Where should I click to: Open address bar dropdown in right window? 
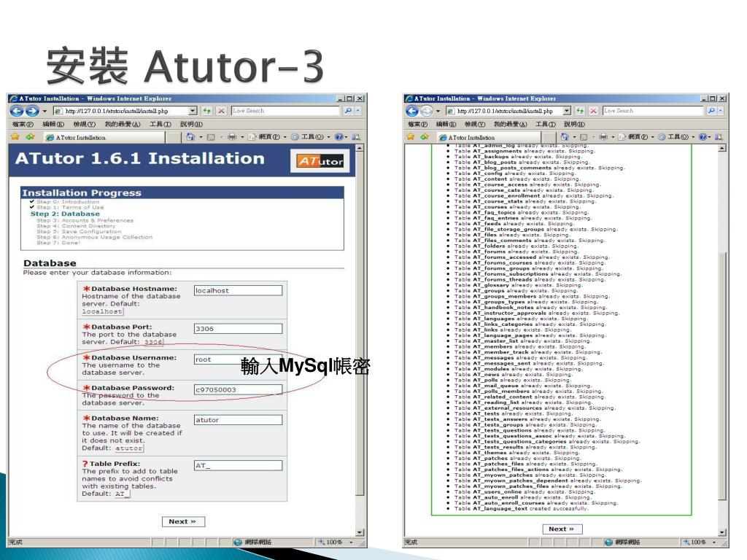pyautogui.click(x=567, y=111)
